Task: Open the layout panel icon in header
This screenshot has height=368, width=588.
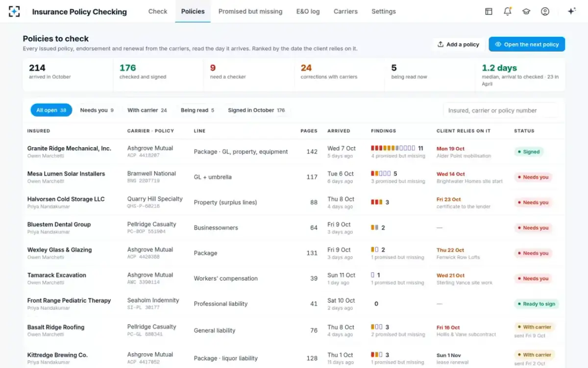Action: (x=489, y=11)
